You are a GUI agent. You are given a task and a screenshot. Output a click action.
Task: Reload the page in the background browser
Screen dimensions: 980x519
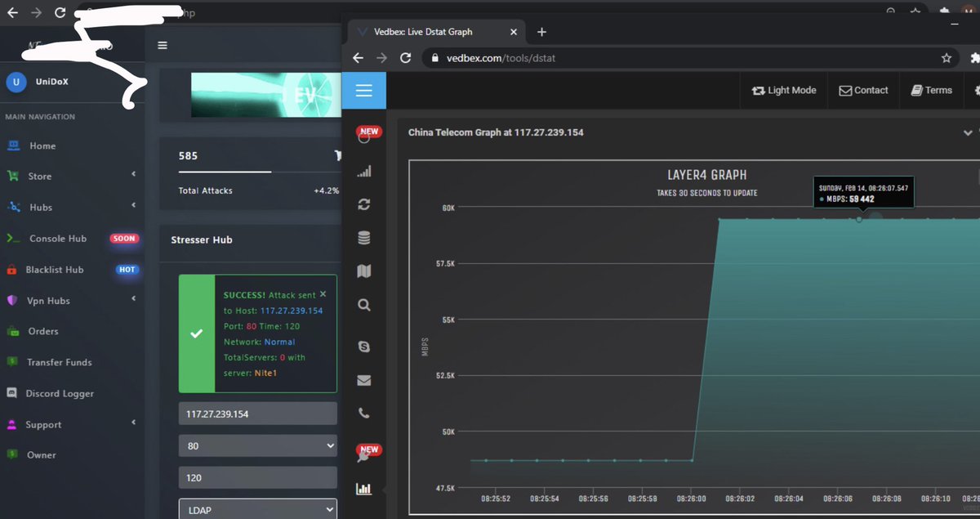tap(60, 12)
